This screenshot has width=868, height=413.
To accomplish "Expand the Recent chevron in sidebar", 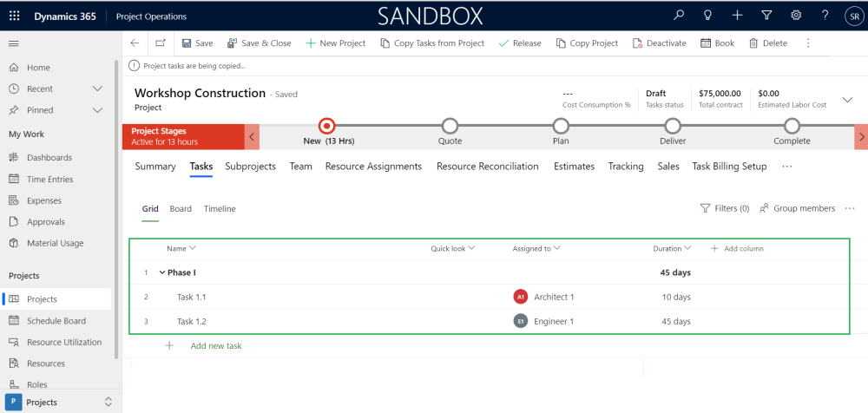I will click(x=97, y=88).
